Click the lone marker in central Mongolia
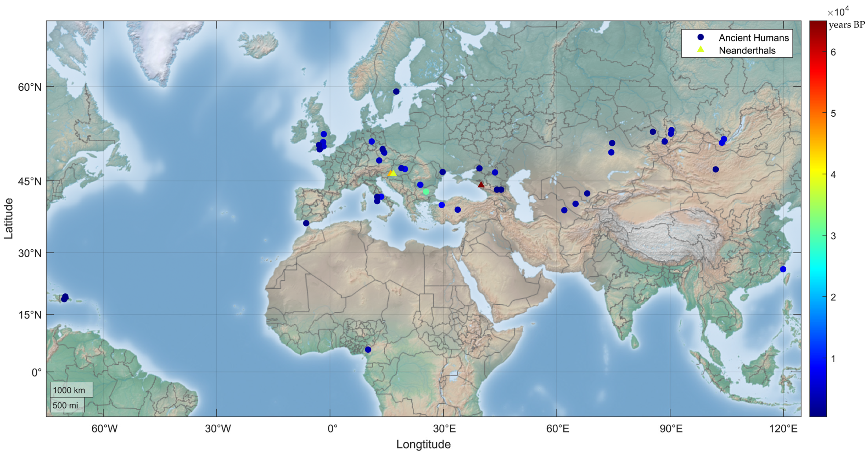Viewport: 868px width, 455px height. click(716, 169)
